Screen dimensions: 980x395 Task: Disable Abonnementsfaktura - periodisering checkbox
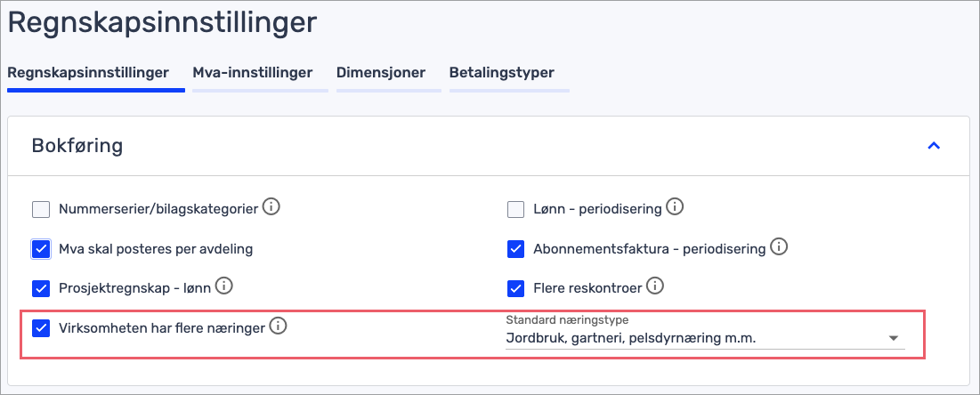pyautogui.click(x=515, y=249)
